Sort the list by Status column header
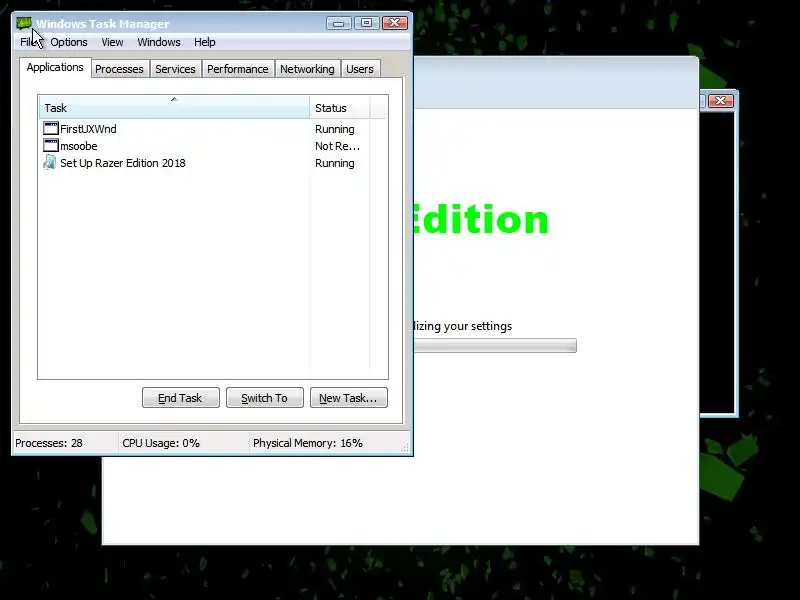Screen dimensions: 800x600 point(340,108)
